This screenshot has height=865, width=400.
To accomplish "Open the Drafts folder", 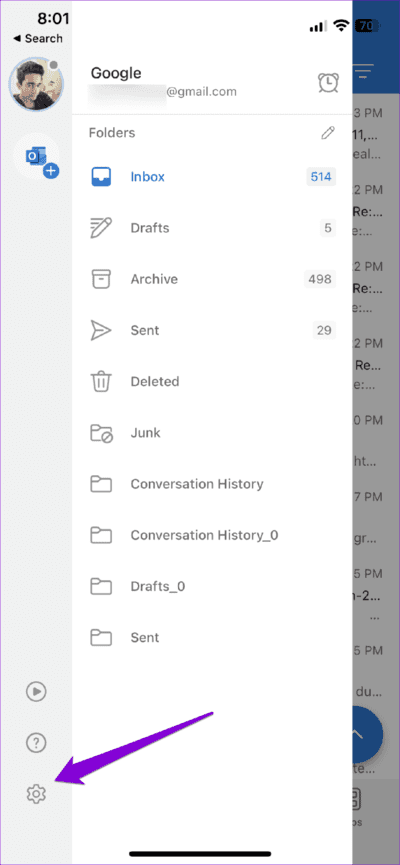I will (x=150, y=228).
